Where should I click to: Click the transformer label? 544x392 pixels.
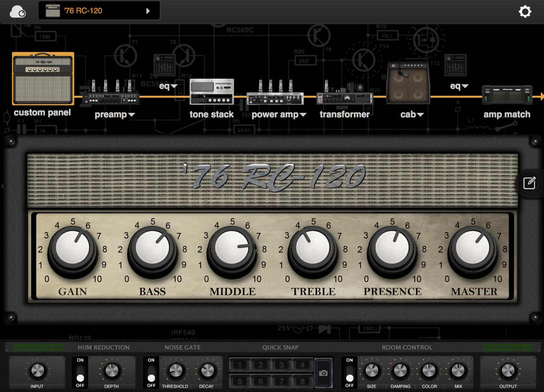click(x=345, y=114)
